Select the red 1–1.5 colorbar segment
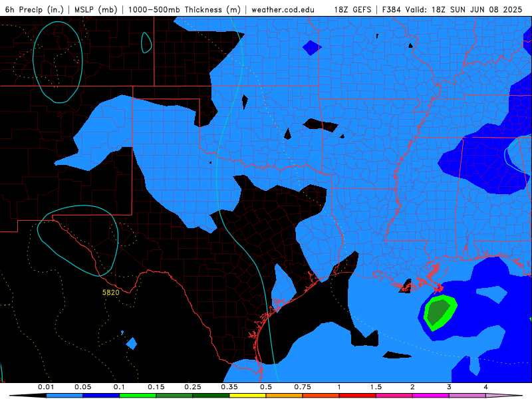The width and height of the screenshot is (532, 399). pyautogui.click(x=358, y=396)
